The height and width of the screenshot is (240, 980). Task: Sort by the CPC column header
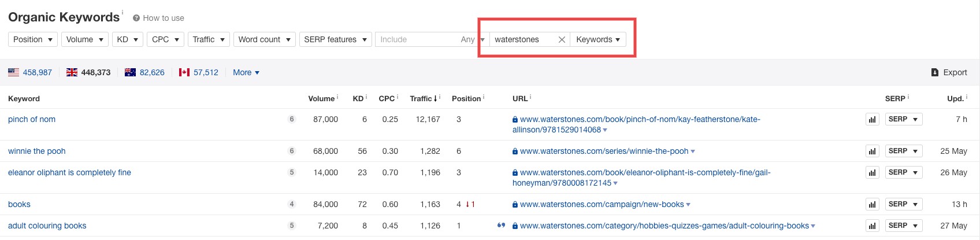pos(387,98)
